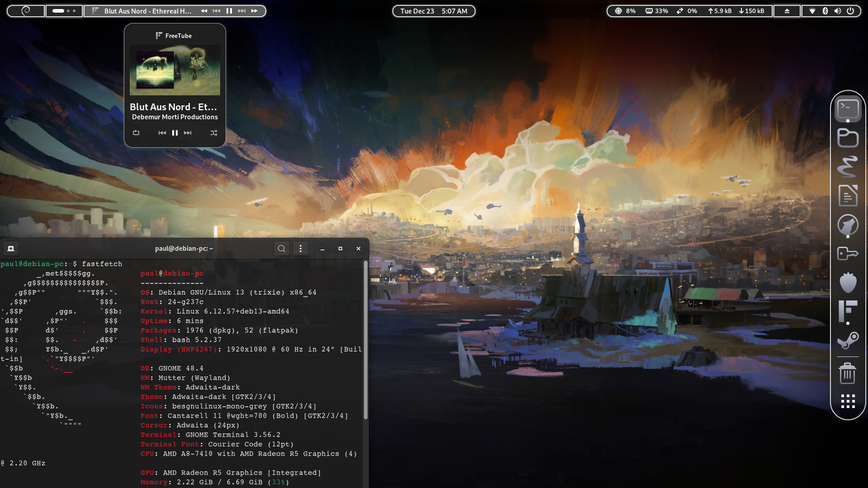Open system quick settings power menu
The width and height of the screenshot is (868, 488).
tap(850, 11)
